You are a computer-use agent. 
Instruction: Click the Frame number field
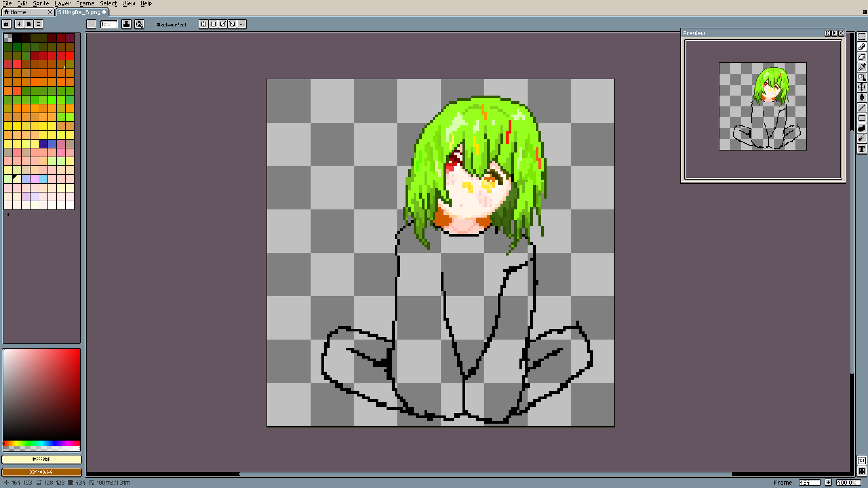(x=809, y=483)
